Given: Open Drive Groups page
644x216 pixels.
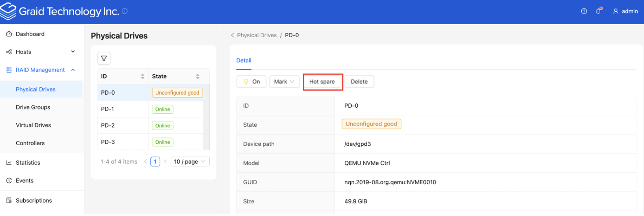Looking at the screenshot, I should click(x=33, y=107).
